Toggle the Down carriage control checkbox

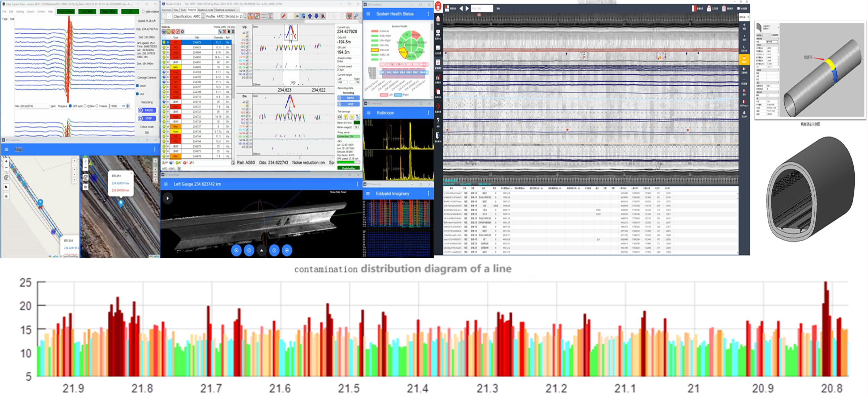point(138,85)
